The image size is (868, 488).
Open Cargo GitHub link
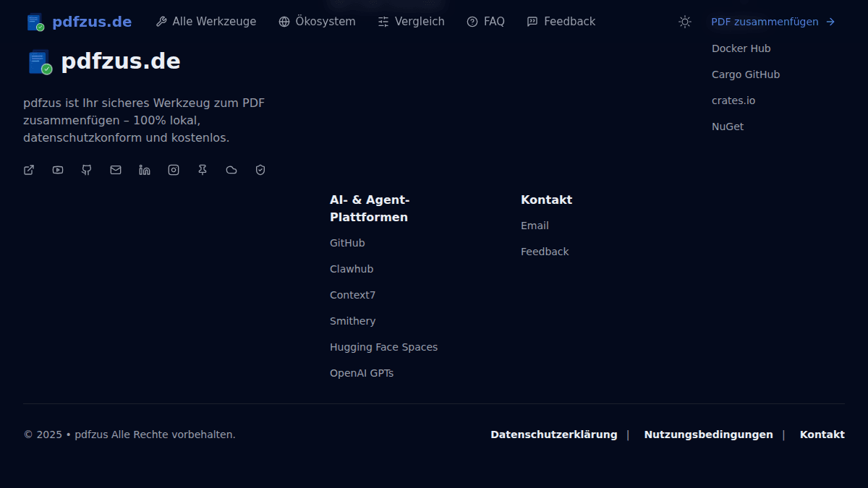(x=746, y=74)
